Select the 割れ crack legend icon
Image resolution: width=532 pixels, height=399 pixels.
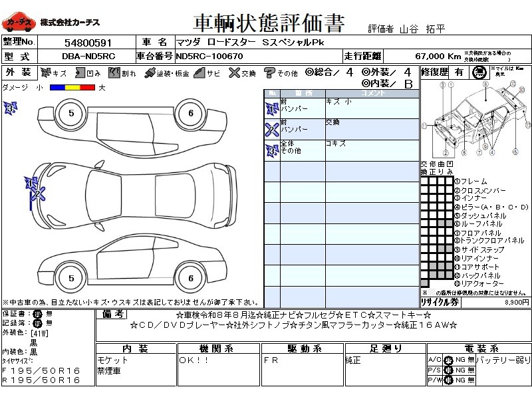(114, 72)
